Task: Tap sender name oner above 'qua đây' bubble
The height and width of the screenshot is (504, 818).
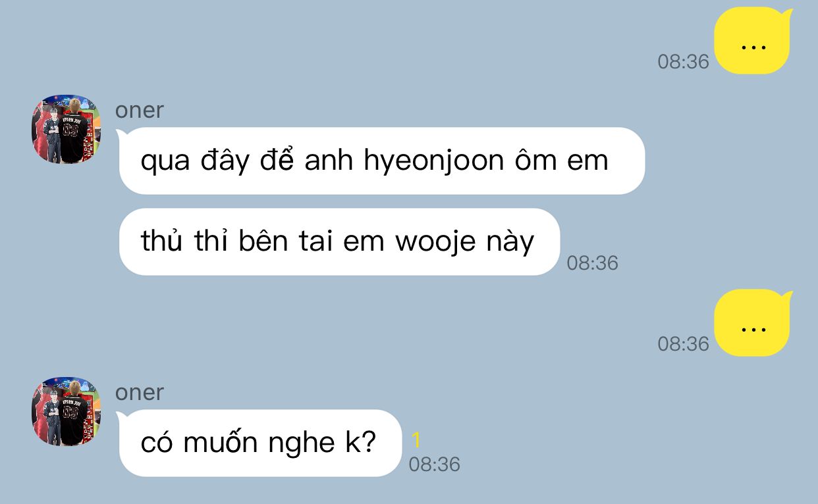Action: [140, 110]
